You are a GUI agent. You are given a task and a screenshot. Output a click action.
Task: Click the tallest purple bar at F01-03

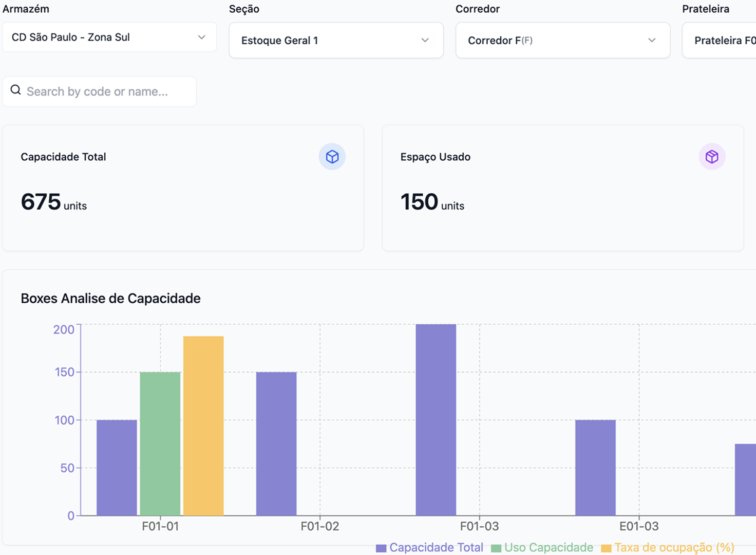[x=436, y=419]
